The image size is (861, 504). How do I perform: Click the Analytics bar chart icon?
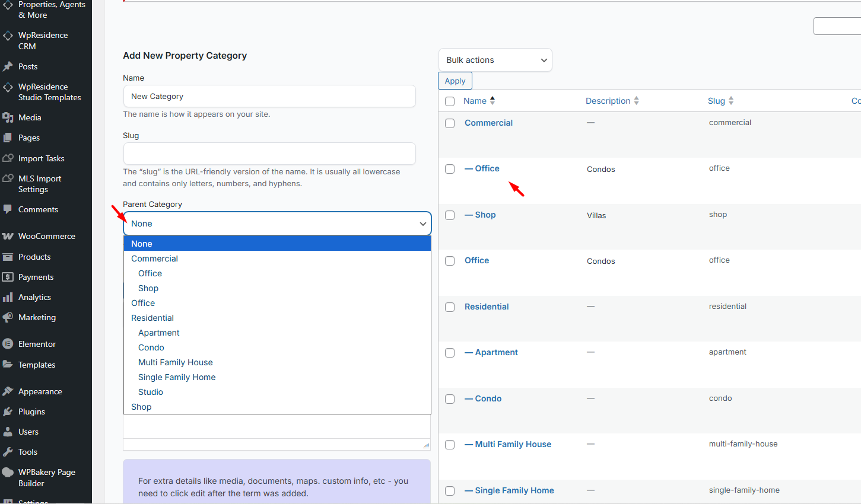(x=8, y=297)
